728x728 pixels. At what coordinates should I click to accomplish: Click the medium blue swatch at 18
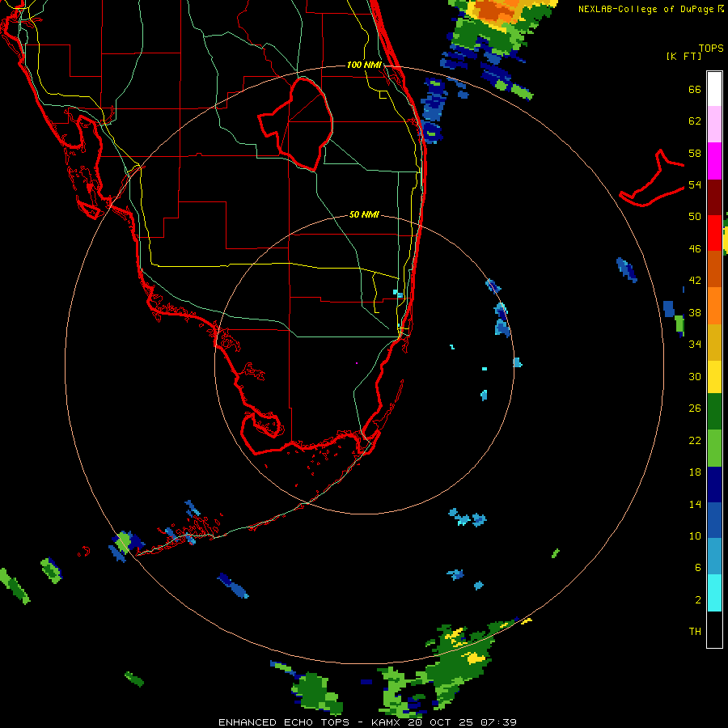point(714,520)
